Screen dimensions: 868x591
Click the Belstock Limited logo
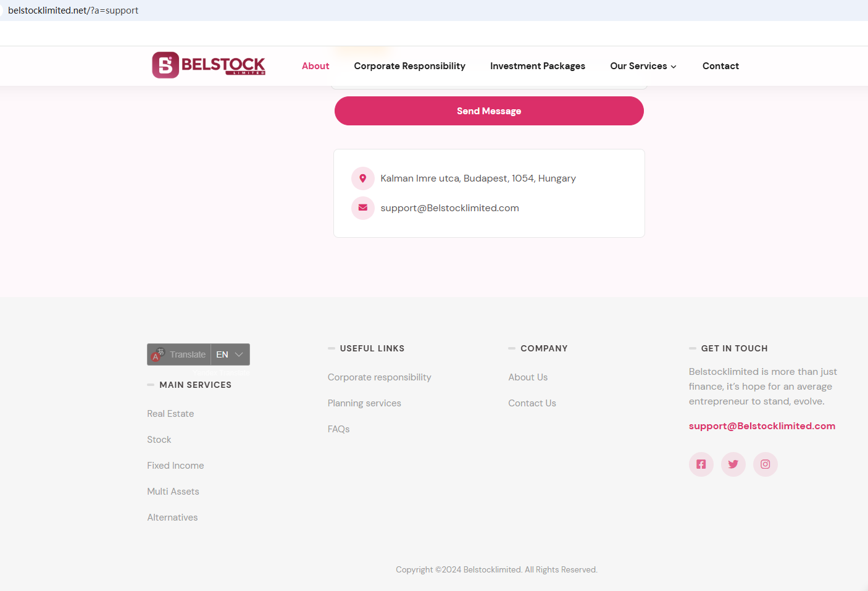pos(209,65)
